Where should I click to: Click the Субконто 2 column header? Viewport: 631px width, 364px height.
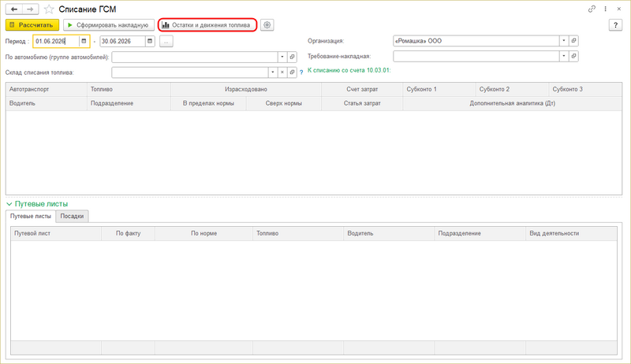pos(512,89)
